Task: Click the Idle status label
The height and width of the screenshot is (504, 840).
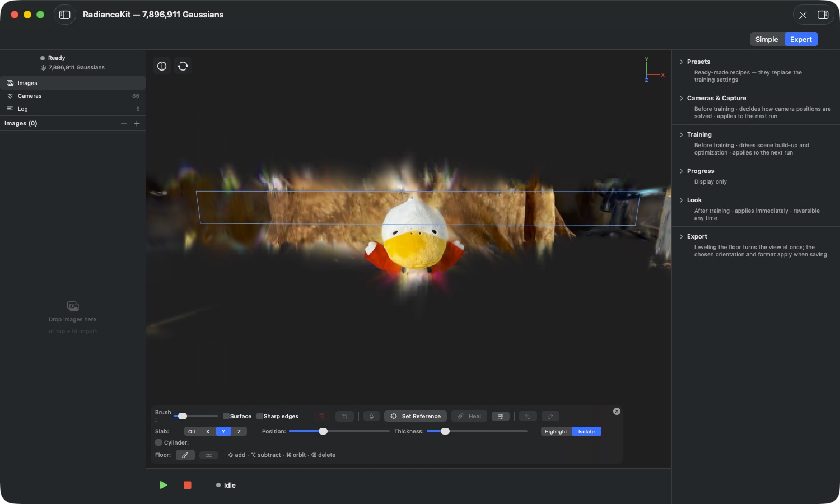Action: click(230, 486)
